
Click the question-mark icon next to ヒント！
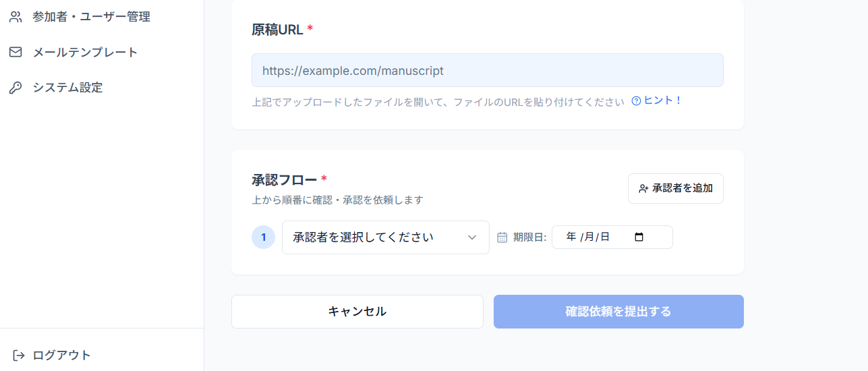coord(636,101)
